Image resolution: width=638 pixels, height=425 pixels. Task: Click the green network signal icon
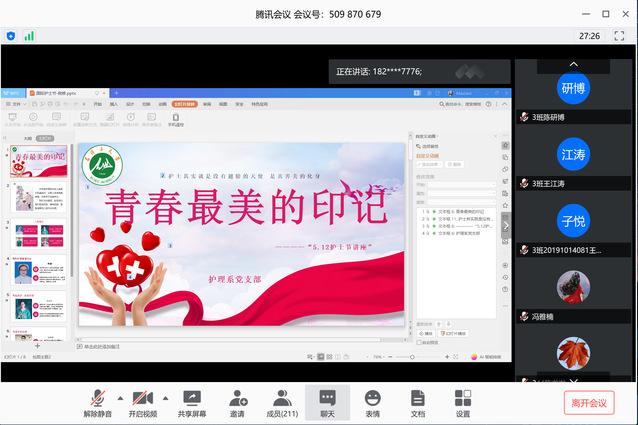tap(29, 35)
